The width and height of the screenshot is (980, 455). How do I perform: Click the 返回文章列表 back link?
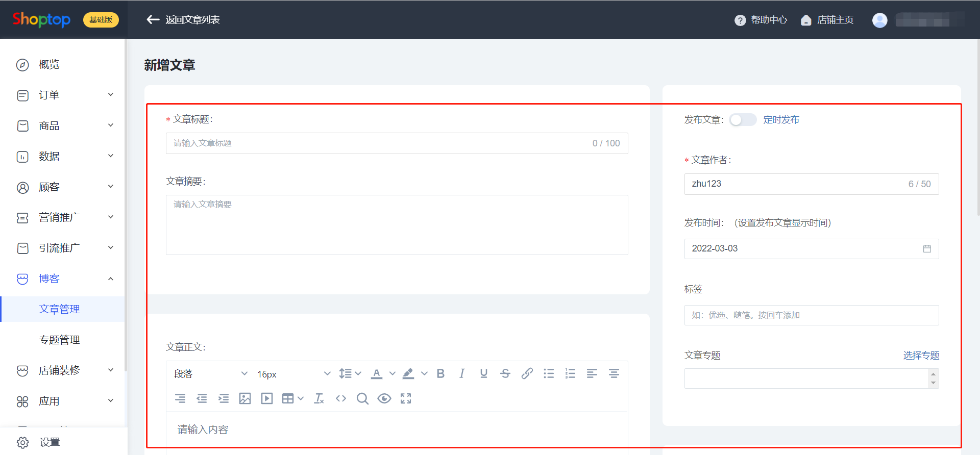click(x=183, y=20)
